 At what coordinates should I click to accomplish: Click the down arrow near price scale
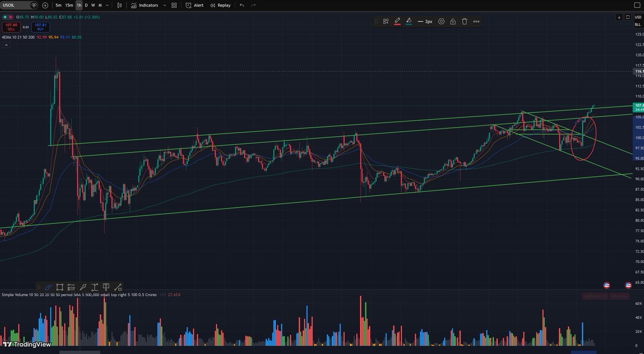pos(619,17)
